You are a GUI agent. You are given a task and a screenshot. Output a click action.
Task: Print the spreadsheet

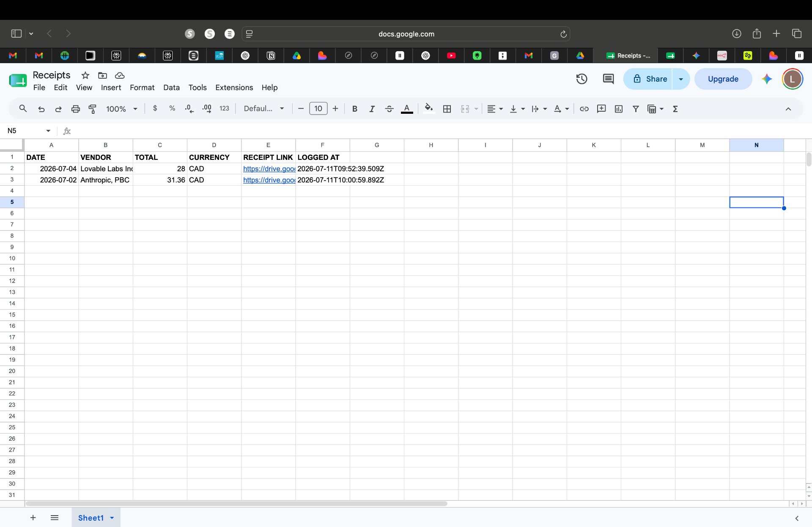pyautogui.click(x=75, y=109)
